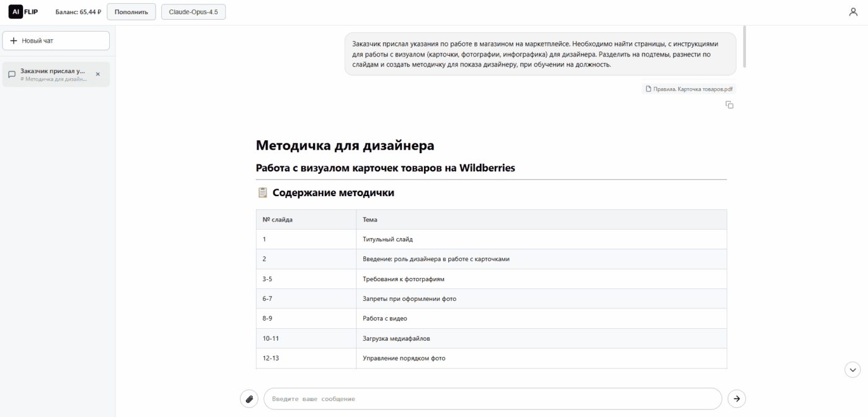
Task: Click slide number cell '6-7'
Action: point(306,299)
